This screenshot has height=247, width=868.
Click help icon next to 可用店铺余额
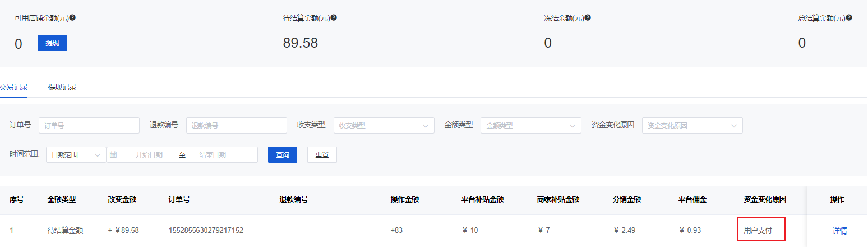point(72,18)
